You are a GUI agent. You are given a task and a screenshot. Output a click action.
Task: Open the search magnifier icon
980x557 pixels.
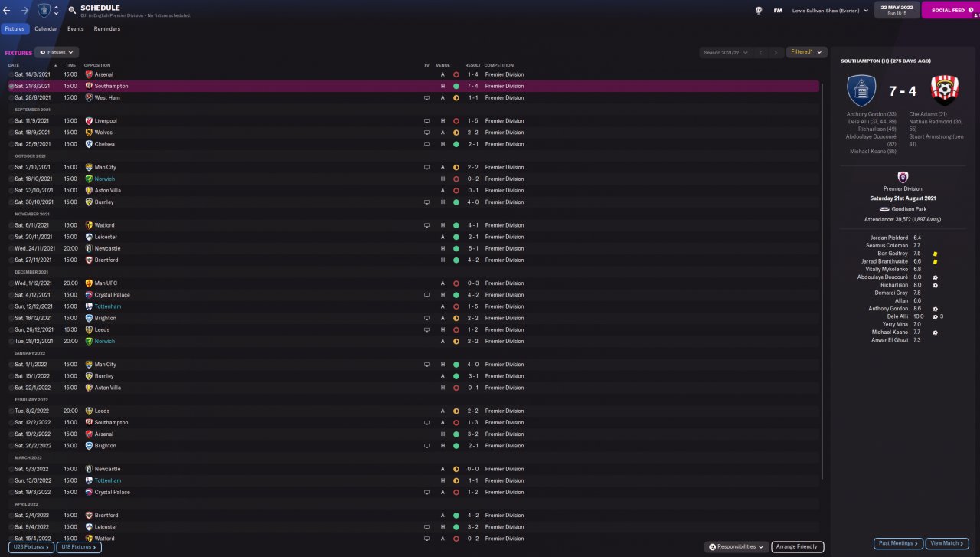click(x=72, y=11)
